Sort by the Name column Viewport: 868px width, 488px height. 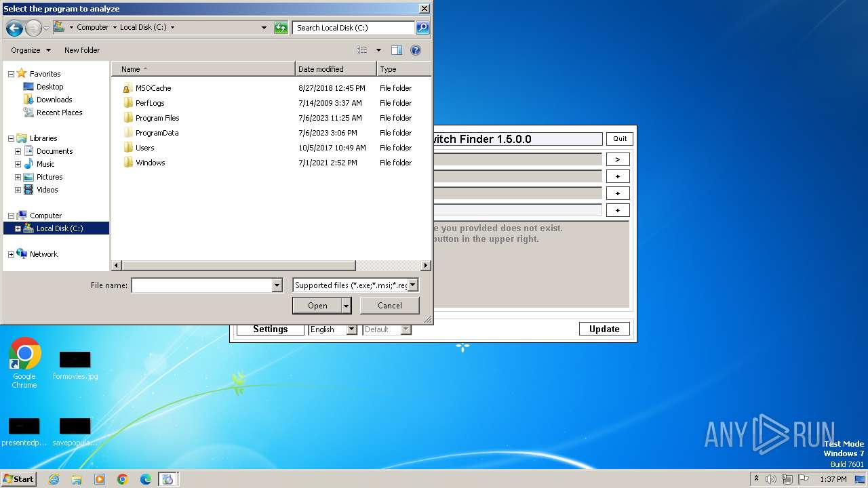pyautogui.click(x=203, y=69)
